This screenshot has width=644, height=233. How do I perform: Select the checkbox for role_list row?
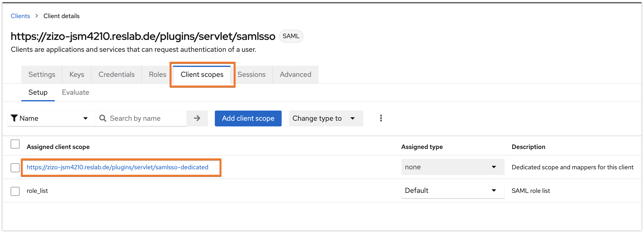[x=15, y=191]
